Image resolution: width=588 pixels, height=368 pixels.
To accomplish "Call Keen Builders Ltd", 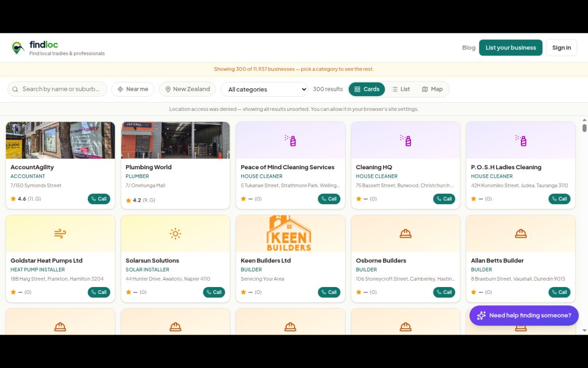I will (x=329, y=292).
